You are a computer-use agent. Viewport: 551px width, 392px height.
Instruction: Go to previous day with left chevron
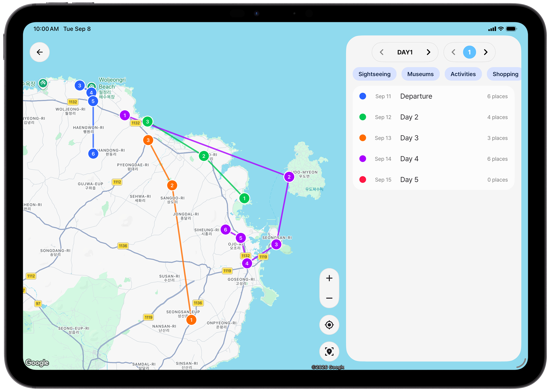pyautogui.click(x=382, y=52)
